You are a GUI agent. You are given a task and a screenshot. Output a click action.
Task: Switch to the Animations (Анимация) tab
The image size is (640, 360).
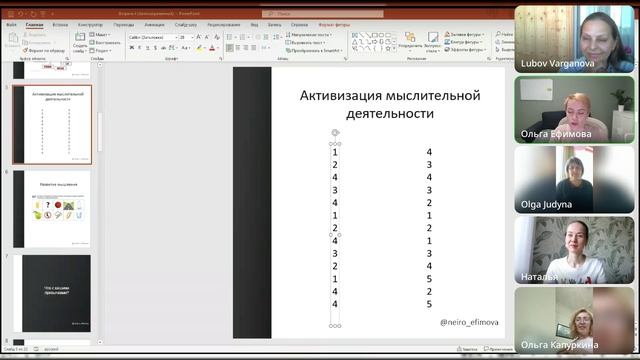pos(154,25)
